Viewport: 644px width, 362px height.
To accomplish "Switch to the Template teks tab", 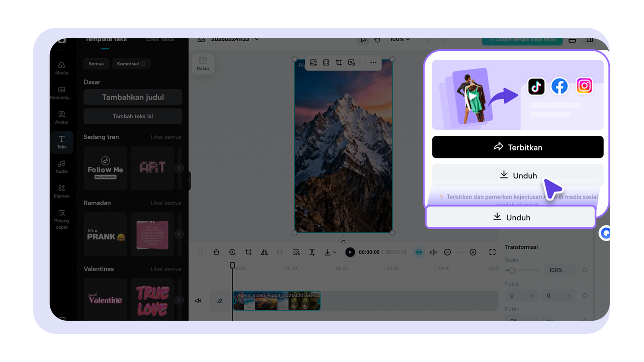I will coord(105,41).
